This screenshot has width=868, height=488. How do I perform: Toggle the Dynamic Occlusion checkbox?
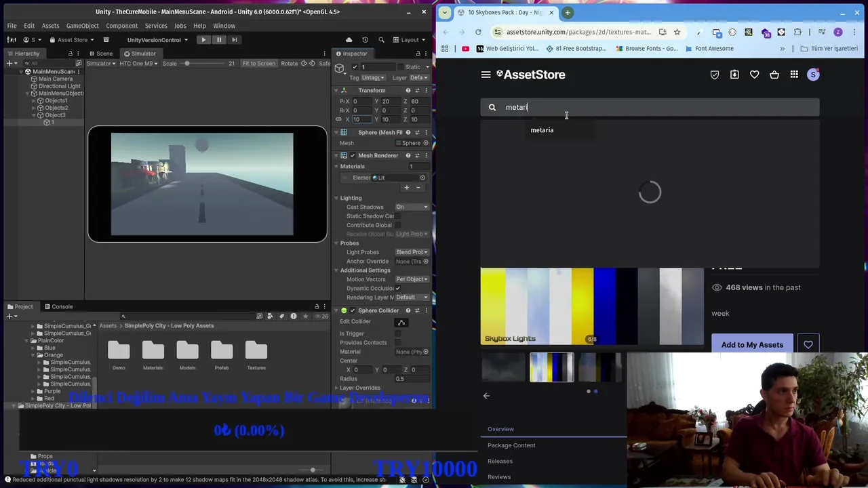(x=398, y=288)
